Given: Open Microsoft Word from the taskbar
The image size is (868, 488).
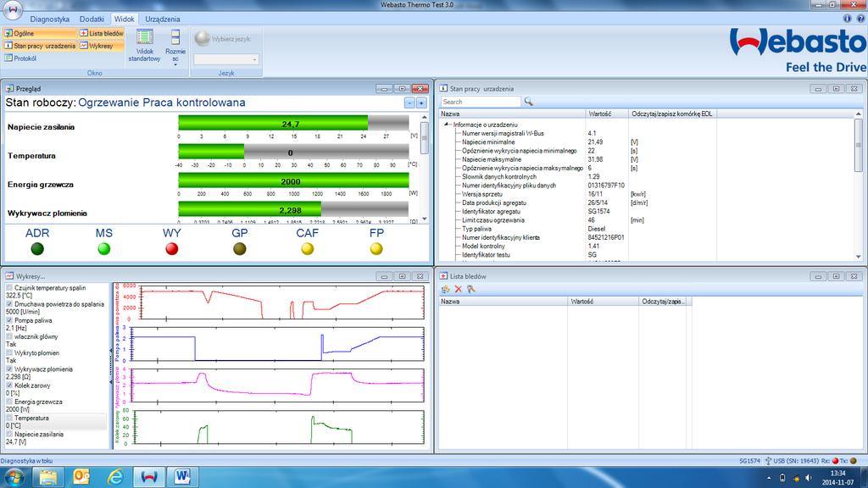Looking at the screenshot, I should point(182,477).
